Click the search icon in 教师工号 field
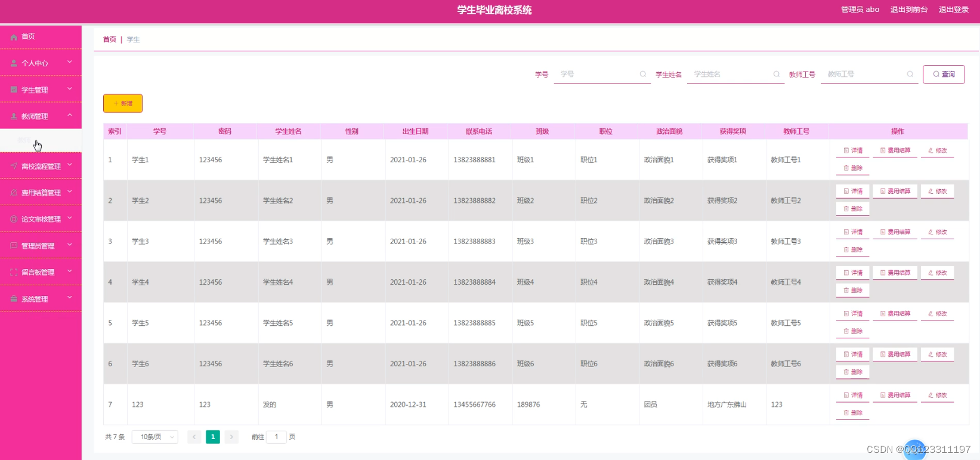The height and width of the screenshot is (460, 980). pyautogui.click(x=910, y=74)
